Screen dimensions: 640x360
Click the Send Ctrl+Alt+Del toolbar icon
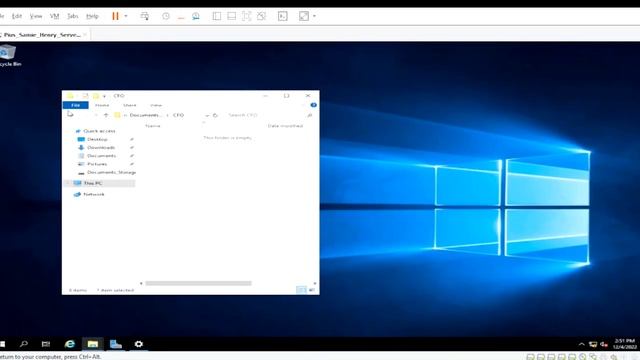pyautogui.click(x=144, y=16)
